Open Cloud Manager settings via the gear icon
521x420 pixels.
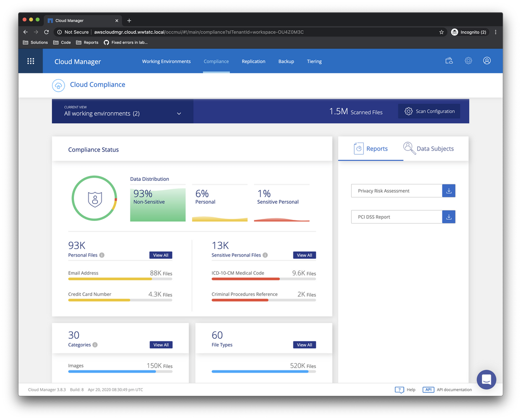(x=468, y=60)
